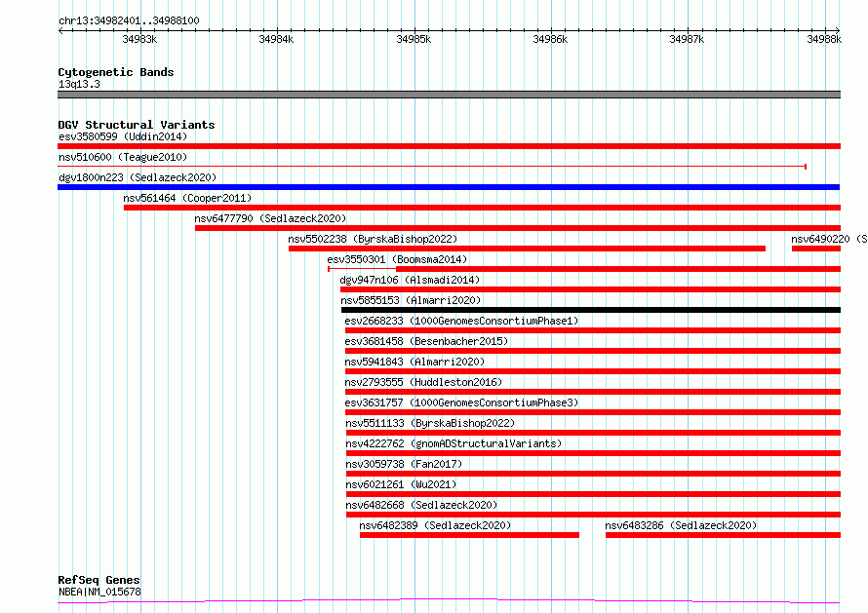This screenshot has height=613, width=868.
Task: Click nsv2793555 (Huddleston2016) label
Action: tap(423, 382)
